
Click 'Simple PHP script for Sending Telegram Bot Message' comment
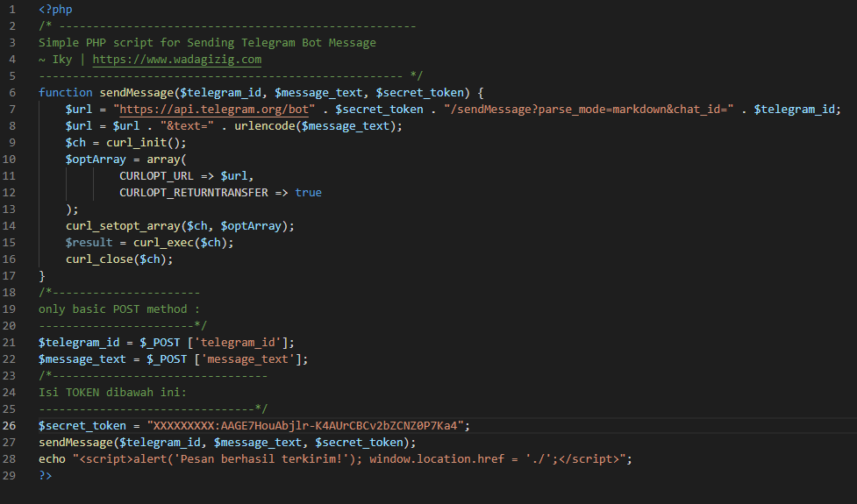click(207, 43)
